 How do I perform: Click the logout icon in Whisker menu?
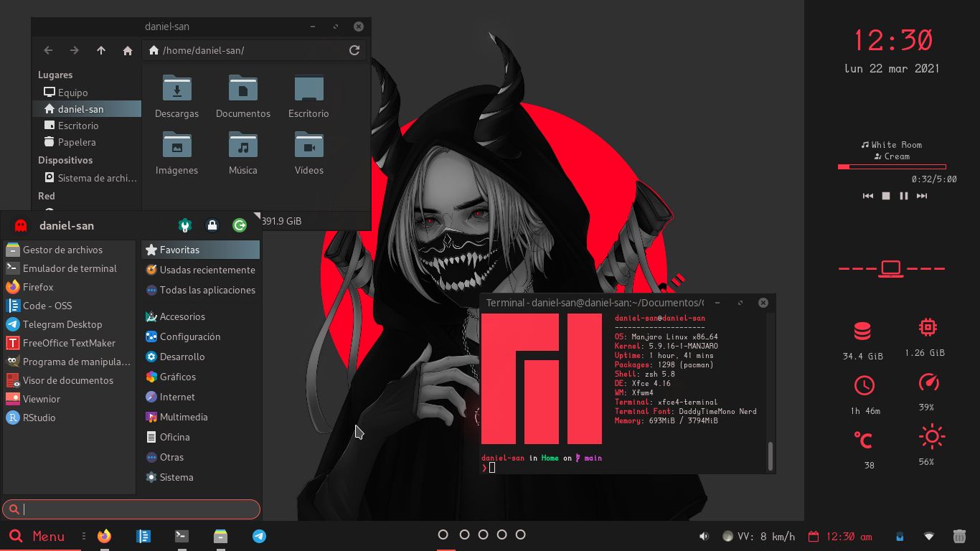240,225
